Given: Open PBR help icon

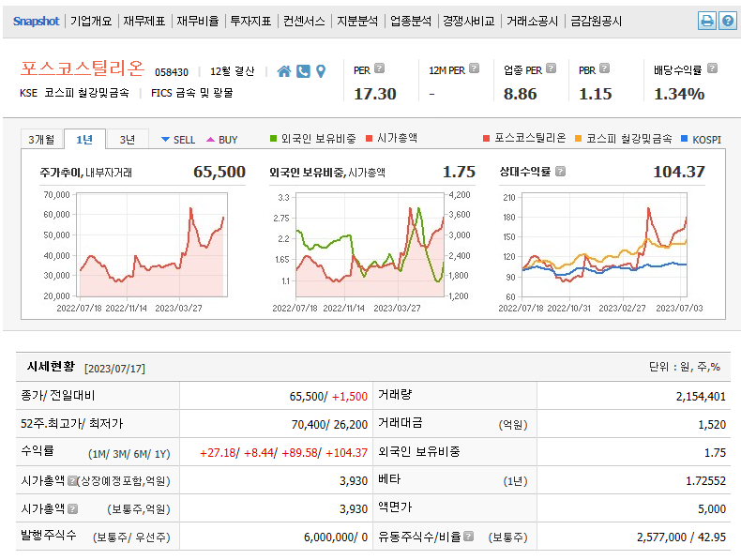Looking at the screenshot, I should (x=604, y=68).
